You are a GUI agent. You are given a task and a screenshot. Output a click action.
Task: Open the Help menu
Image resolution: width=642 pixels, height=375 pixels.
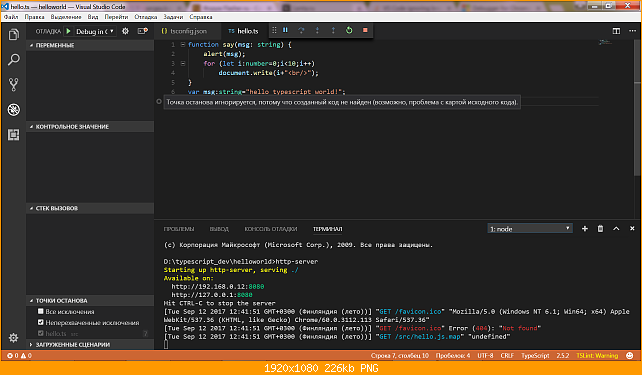coord(201,17)
